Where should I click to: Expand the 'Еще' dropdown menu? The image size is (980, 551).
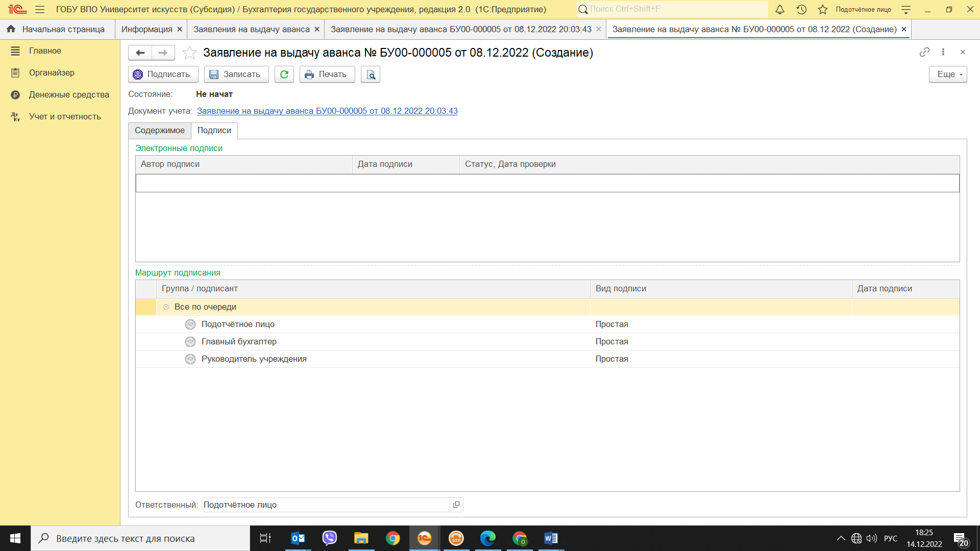click(x=948, y=74)
